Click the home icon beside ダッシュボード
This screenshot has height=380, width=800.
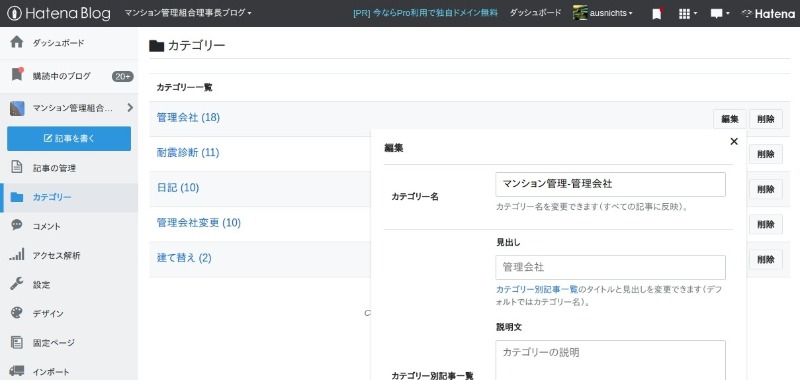[17, 42]
